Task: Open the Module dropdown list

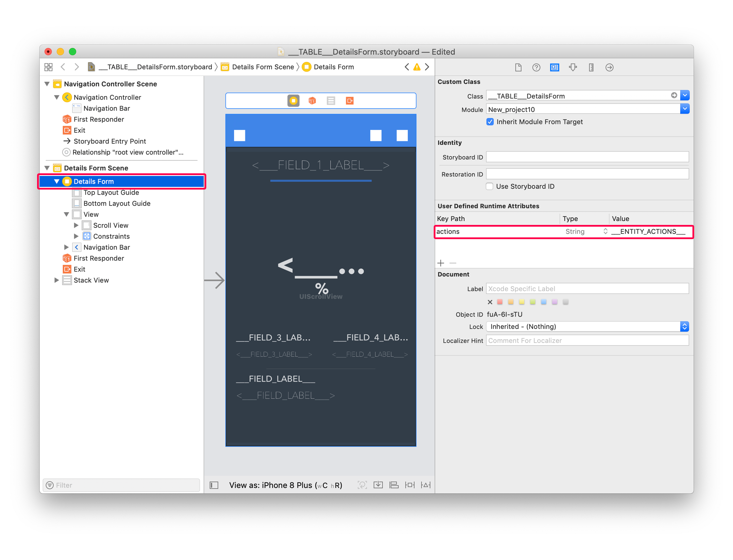Action: (685, 109)
